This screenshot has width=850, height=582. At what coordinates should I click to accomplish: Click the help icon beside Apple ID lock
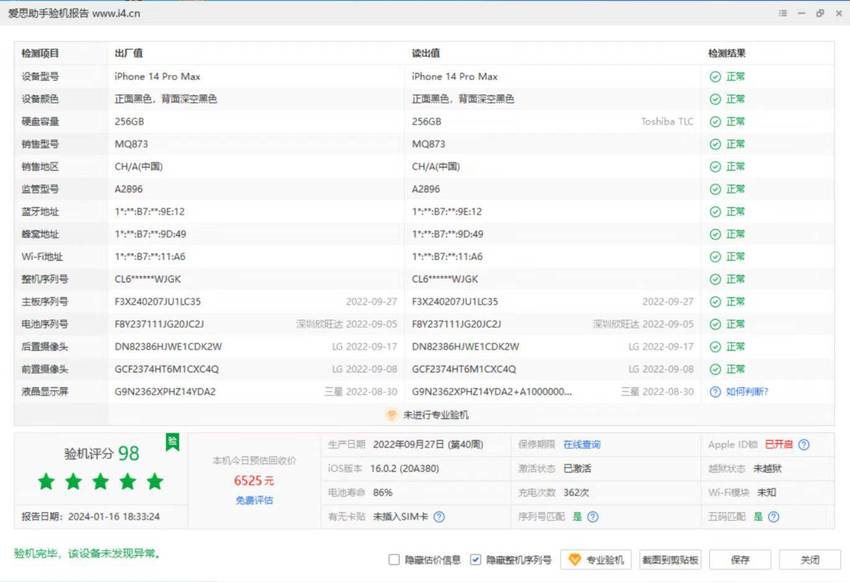pos(804,444)
